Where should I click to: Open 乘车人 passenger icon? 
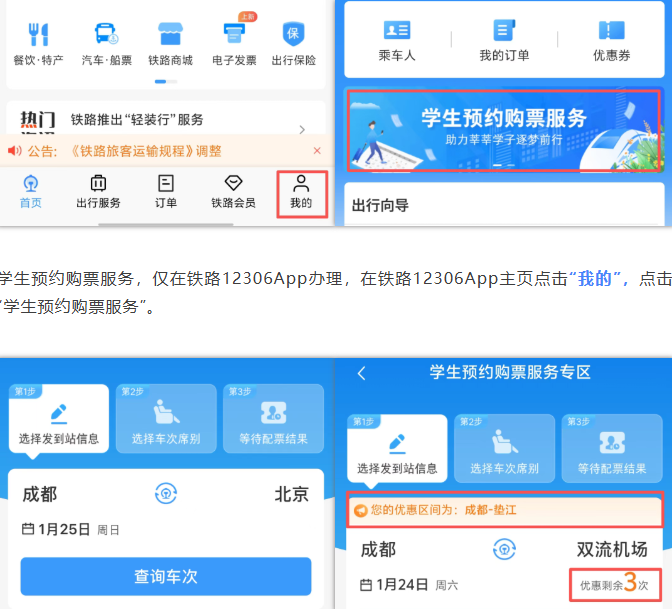[x=397, y=31]
